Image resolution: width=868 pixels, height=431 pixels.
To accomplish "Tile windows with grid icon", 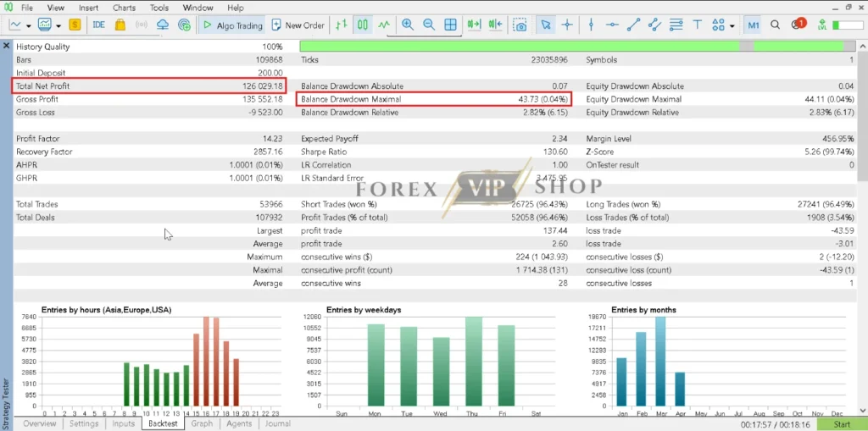I will pyautogui.click(x=451, y=25).
